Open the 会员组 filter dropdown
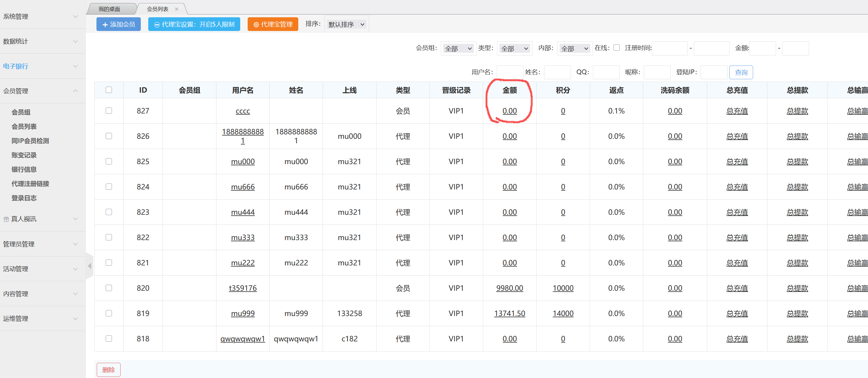The image size is (868, 378). 458,48
